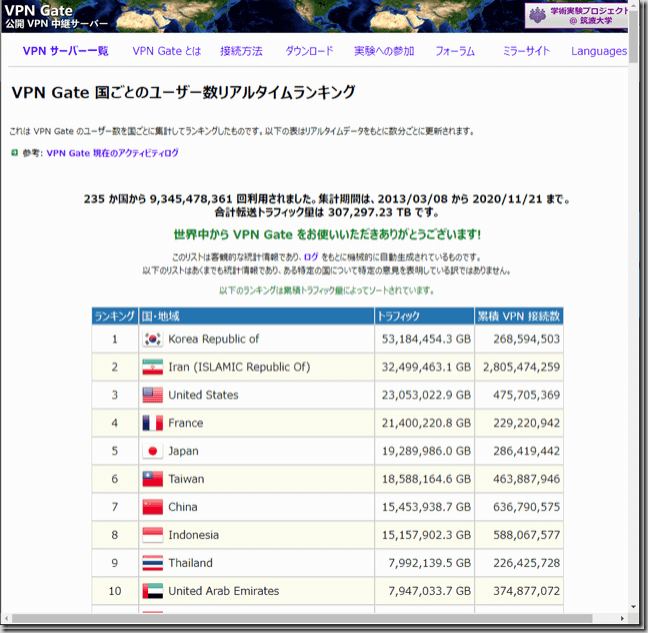Click the Taiwan flag icon
Screen dimensions: 648x633
(x=152, y=479)
